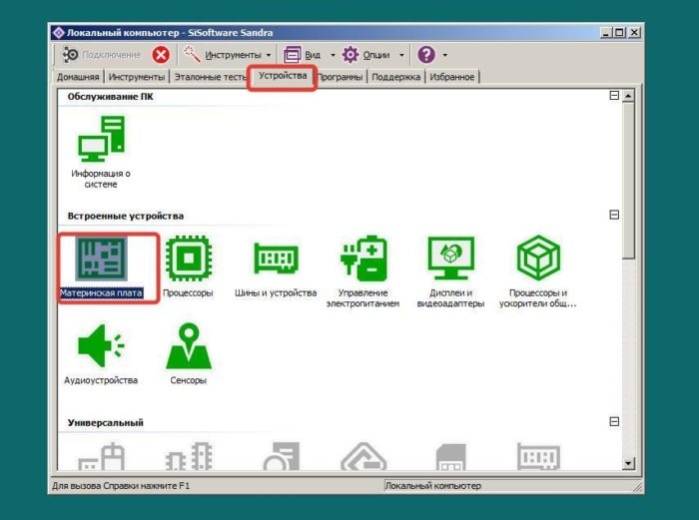Switch to the Домашняя tab
The image size is (699, 520).
point(78,77)
